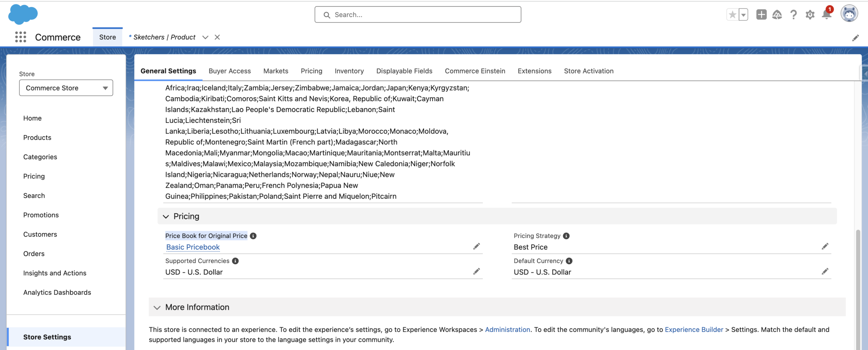868x350 pixels.
Task: Click the Supported Currencies USD value
Action: pos(194,272)
